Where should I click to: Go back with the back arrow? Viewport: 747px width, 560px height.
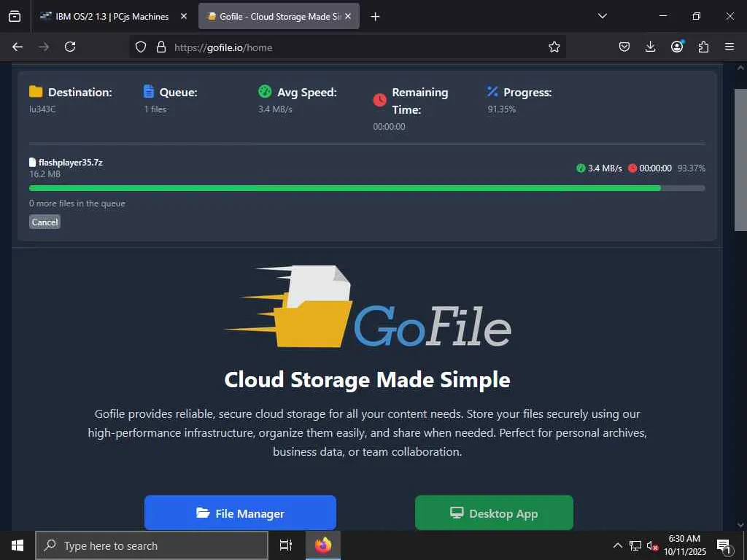[18, 47]
